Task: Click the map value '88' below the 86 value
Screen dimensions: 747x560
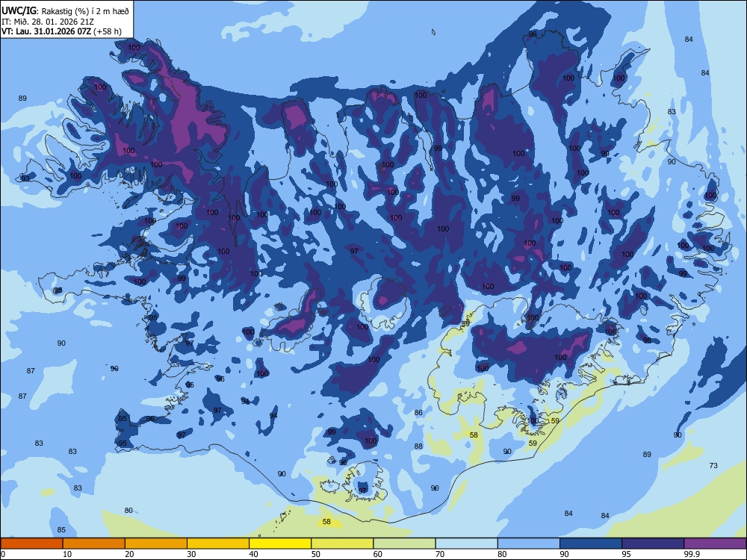Action: point(418,447)
